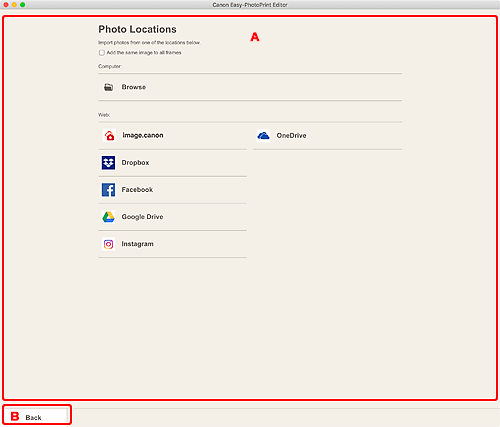Click the Image.canon house icon
This screenshot has width=500, height=427.
click(x=109, y=135)
